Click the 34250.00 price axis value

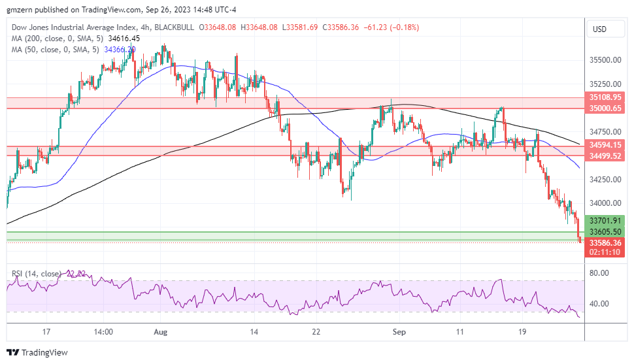[605, 180]
